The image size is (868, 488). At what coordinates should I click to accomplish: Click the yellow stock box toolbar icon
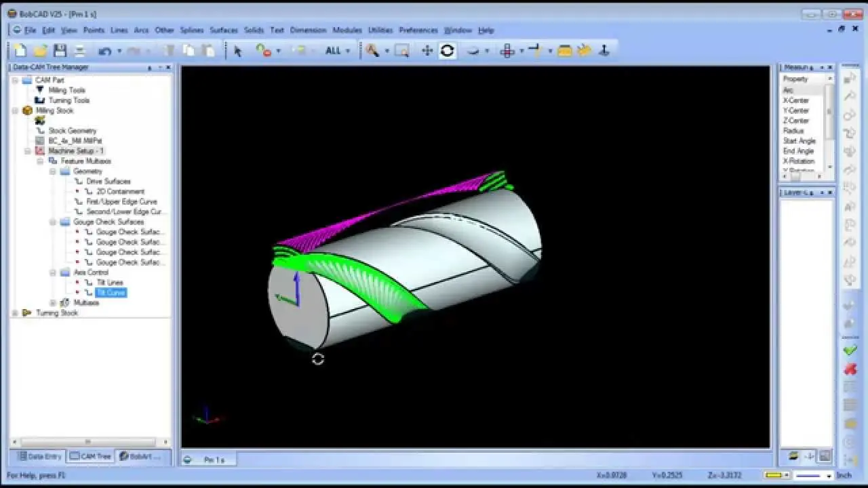point(565,51)
